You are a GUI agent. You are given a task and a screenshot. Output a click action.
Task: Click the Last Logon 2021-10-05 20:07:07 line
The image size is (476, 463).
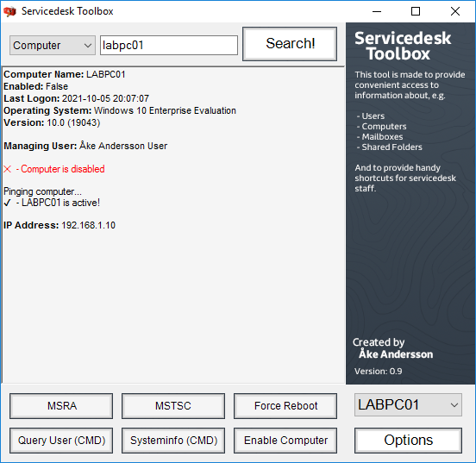(76, 98)
